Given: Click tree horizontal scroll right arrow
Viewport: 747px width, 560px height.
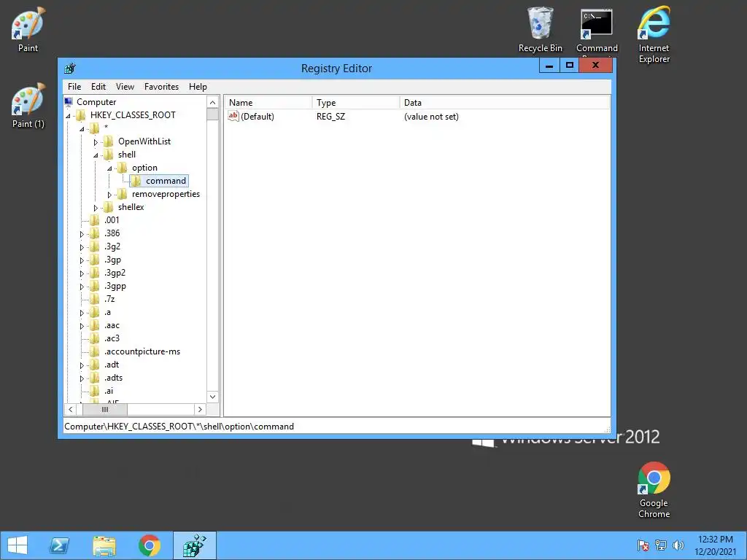Looking at the screenshot, I should pyautogui.click(x=200, y=409).
